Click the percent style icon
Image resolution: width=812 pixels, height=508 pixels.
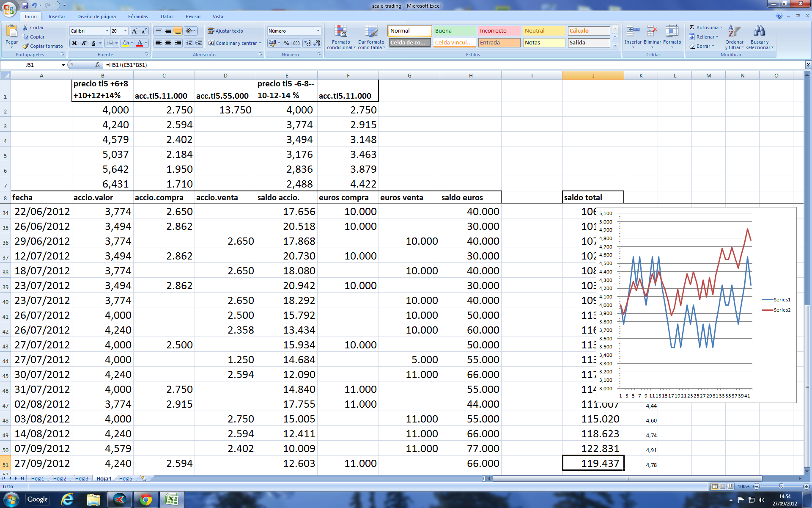286,43
